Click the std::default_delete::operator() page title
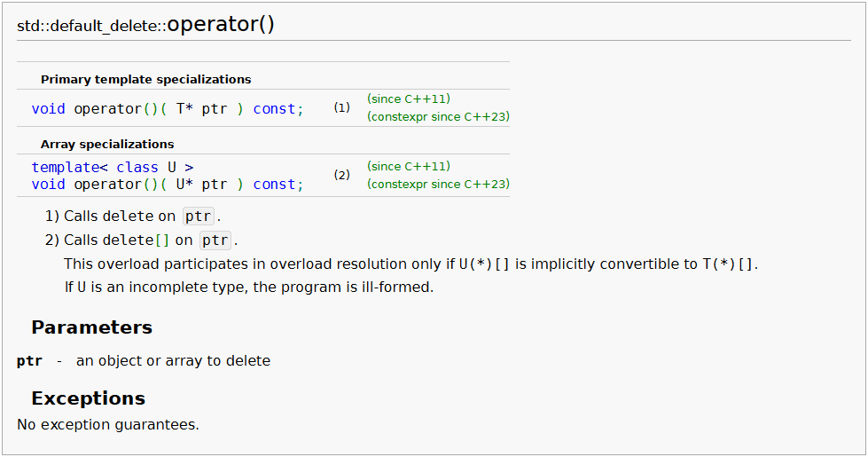 (x=146, y=25)
